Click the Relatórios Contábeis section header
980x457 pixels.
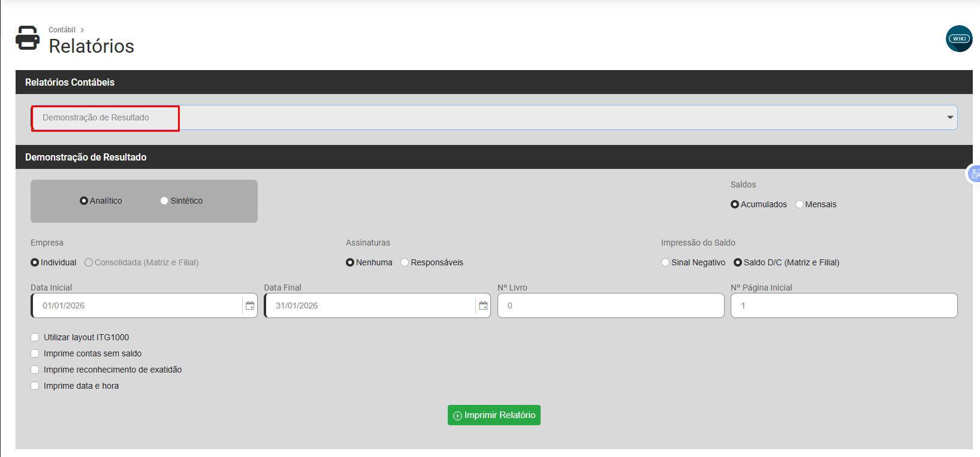tap(494, 82)
